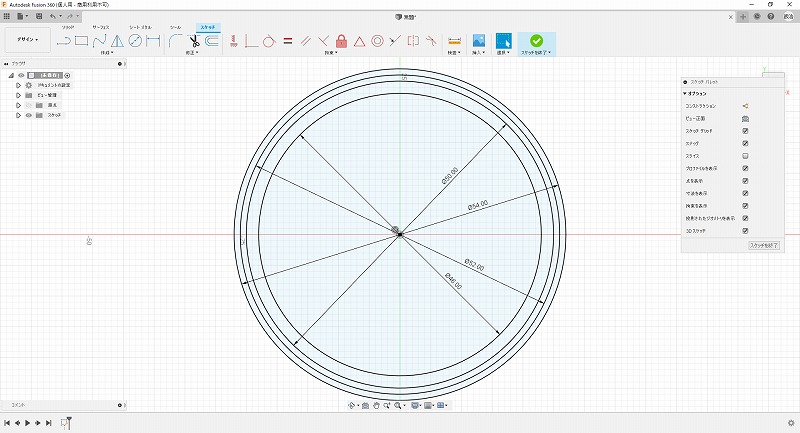800x433 pixels.
Task: Toggle the スライス checkbox in sketch palette
Action: click(745, 156)
